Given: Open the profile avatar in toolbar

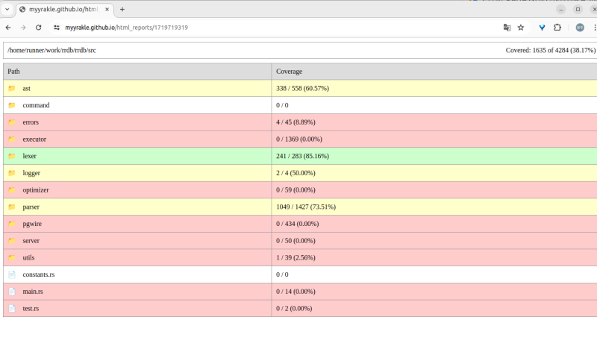Looking at the screenshot, I should tap(579, 27).
